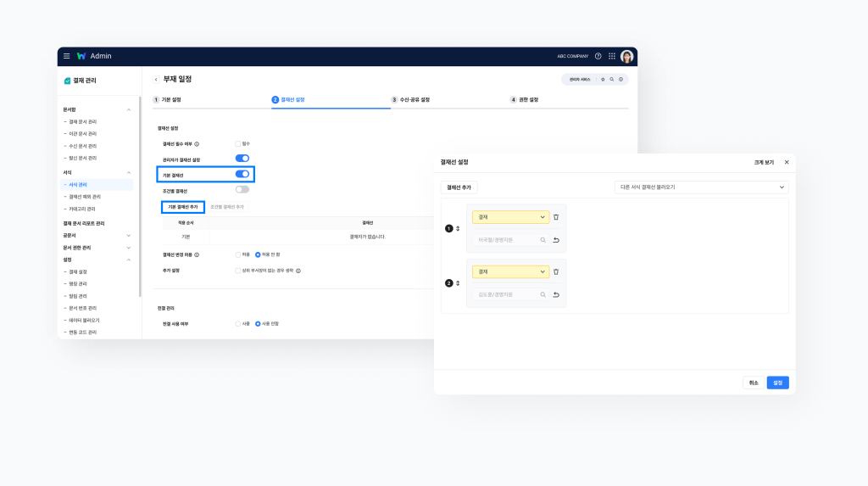Click reorder handle on approval step 2
Image resolution: width=868 pixels, height=486 pixels.
[459, 282]
